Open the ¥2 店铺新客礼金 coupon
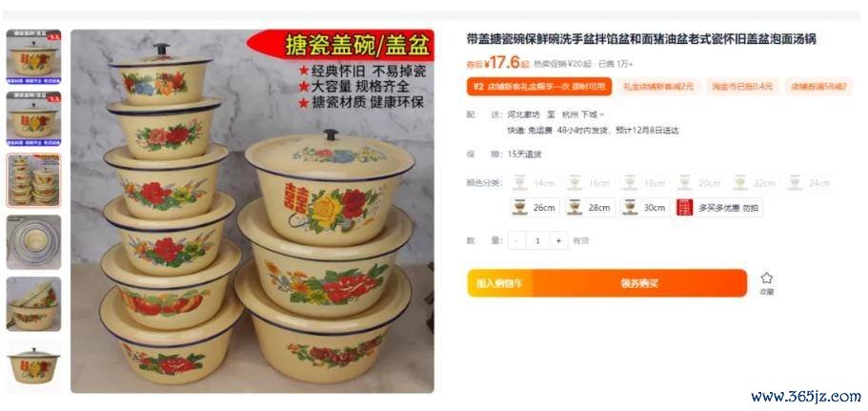868x411 pixels. point(539,87)
